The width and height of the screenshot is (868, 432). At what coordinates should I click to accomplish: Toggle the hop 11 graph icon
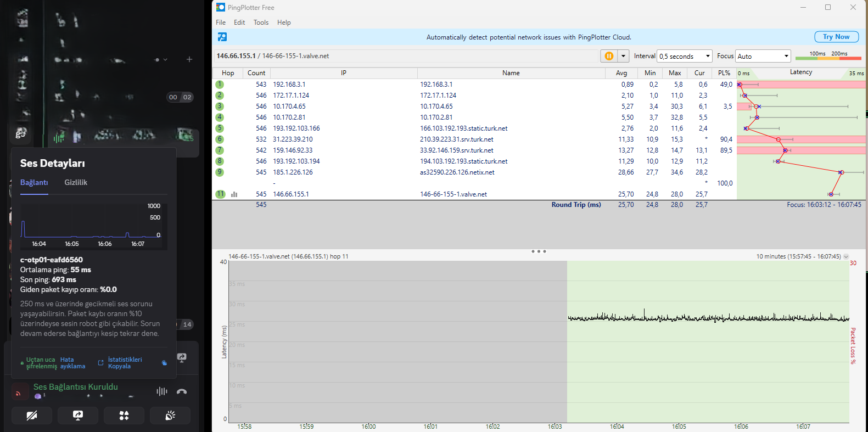234,194
